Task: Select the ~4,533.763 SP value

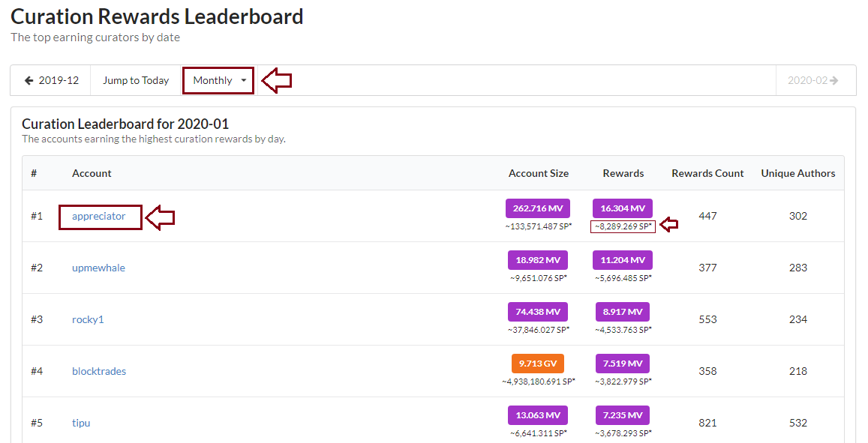Action: (623, 330)
